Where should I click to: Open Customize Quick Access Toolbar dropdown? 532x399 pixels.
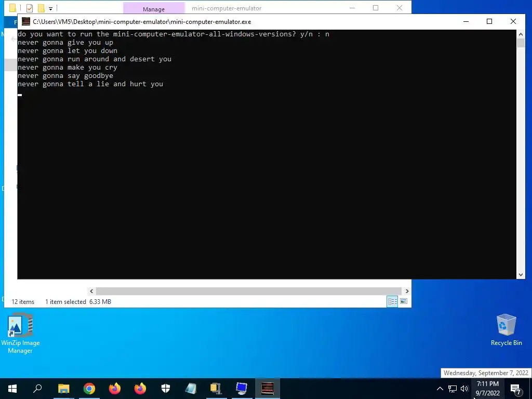50,8
